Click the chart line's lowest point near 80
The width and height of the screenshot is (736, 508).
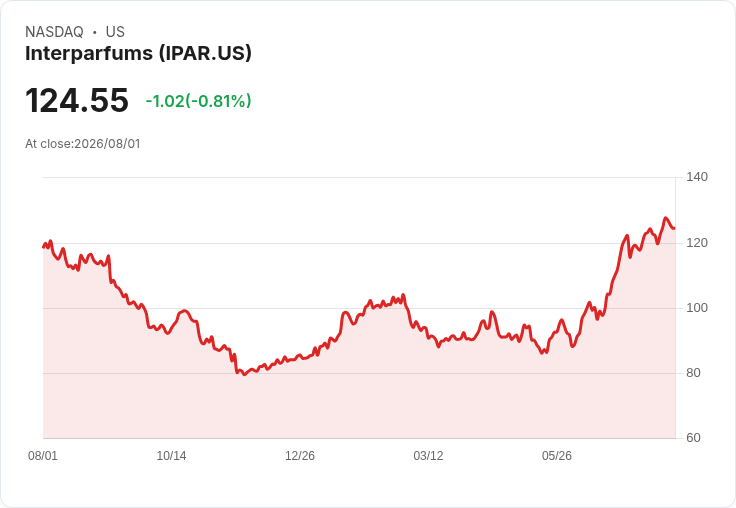[x=244, y=374]
